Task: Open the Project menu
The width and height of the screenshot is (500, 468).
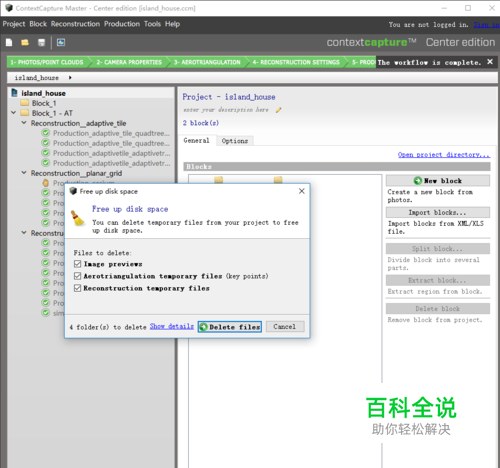Action: pyautogui.click(x=14, y=24)
